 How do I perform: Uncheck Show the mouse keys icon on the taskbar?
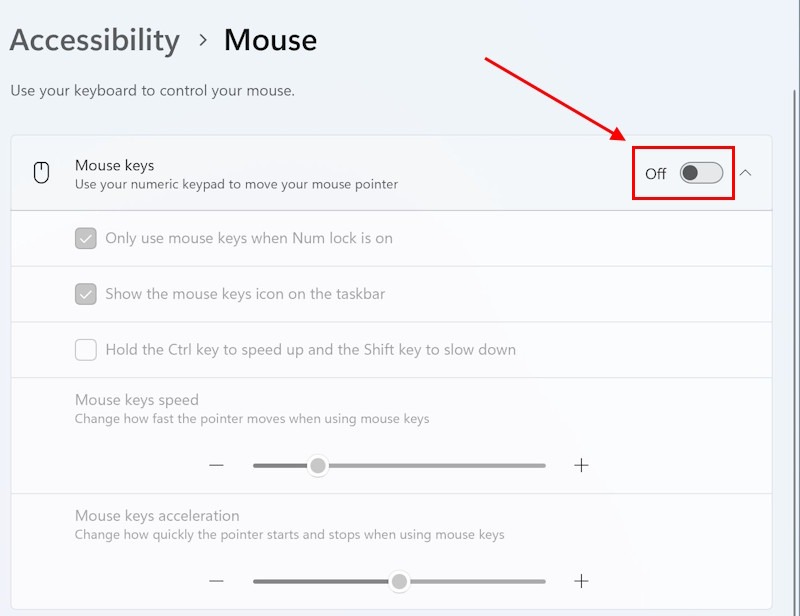[86, 294]
